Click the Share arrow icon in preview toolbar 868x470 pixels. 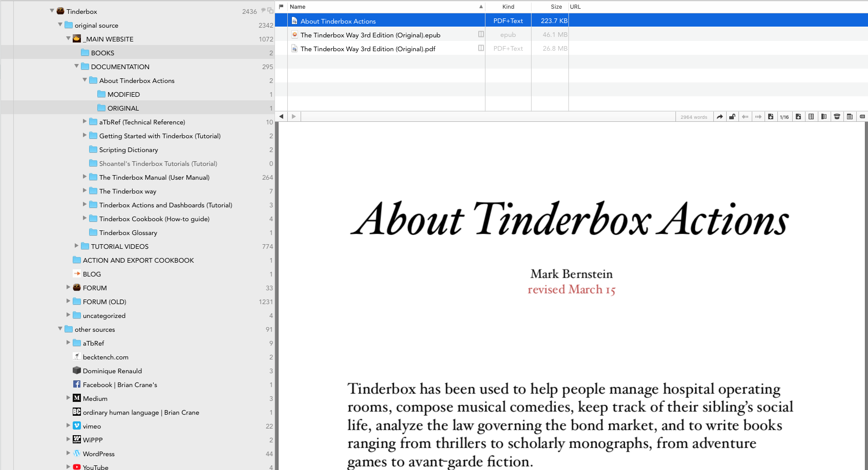point(719,117)
